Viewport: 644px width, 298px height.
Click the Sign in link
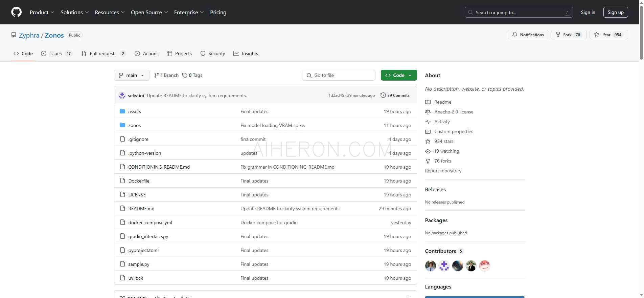click(x=588, y=12)
